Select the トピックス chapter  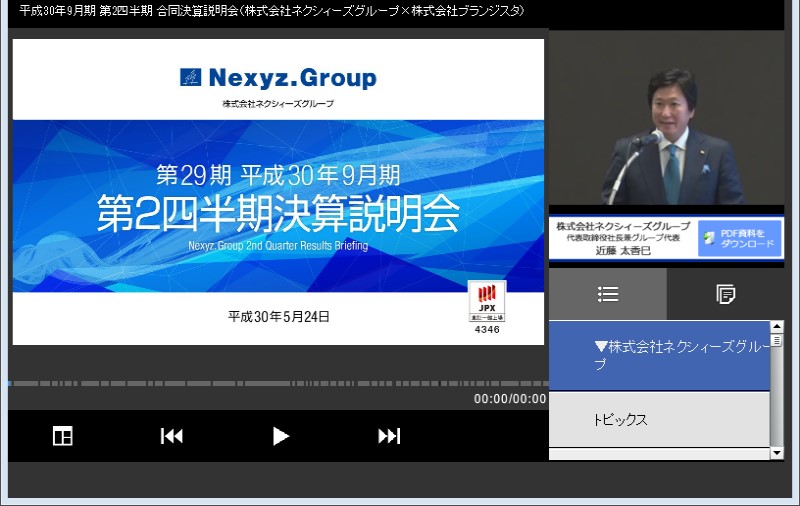tap(659, 419)
